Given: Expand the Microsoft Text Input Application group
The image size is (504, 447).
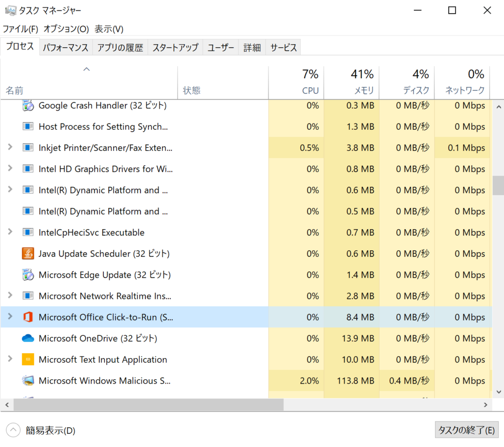Looking at the screenshot, I should pyautogui.click(x=10, y=359).
